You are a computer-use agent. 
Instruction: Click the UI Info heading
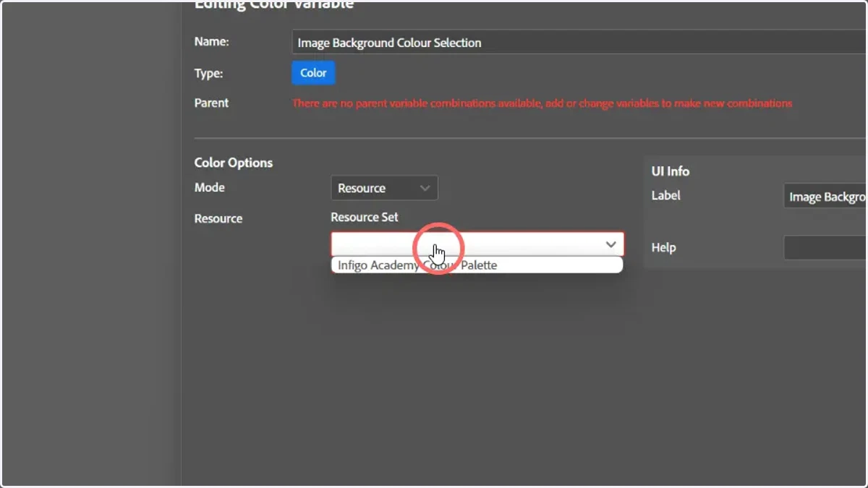[671, 171]
